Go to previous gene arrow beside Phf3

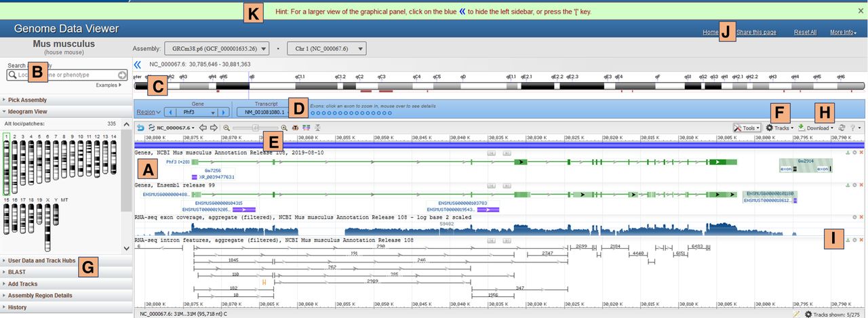(x=170, y=112)
